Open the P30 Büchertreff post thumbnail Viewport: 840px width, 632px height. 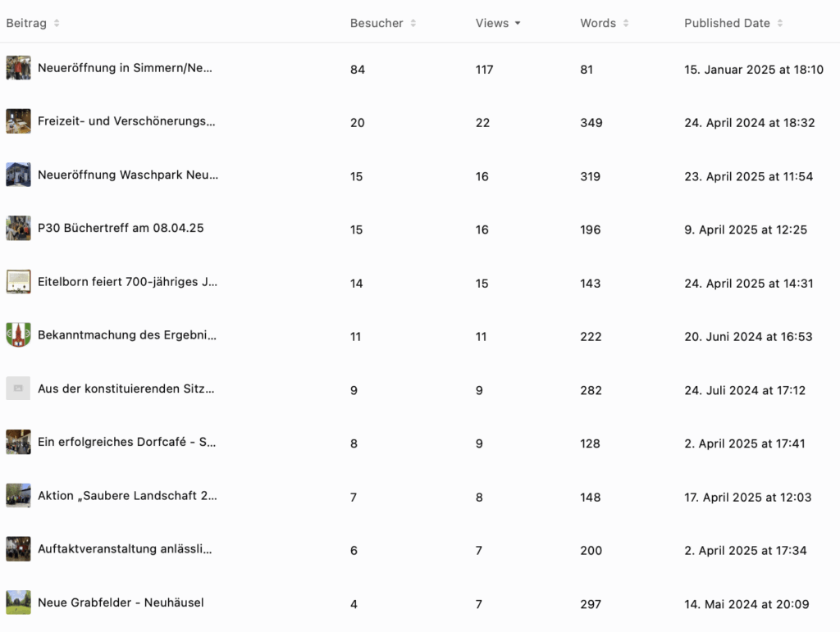(x=18, y=228)
